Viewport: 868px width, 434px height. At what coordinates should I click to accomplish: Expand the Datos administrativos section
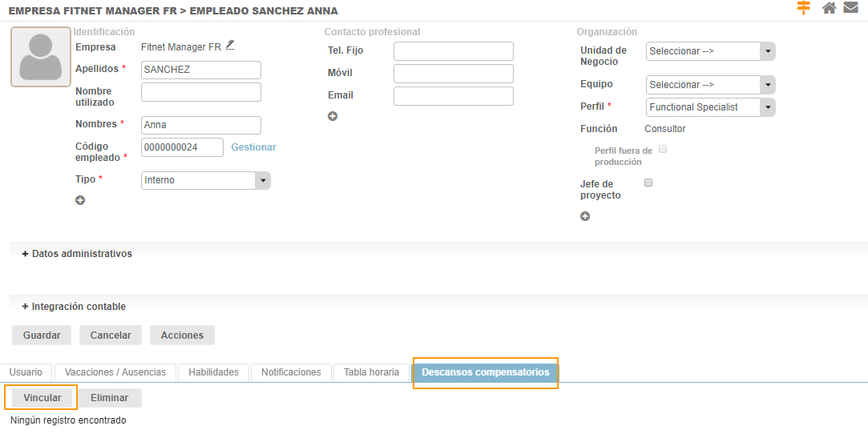pyautogui.click(x=78, y=254)
